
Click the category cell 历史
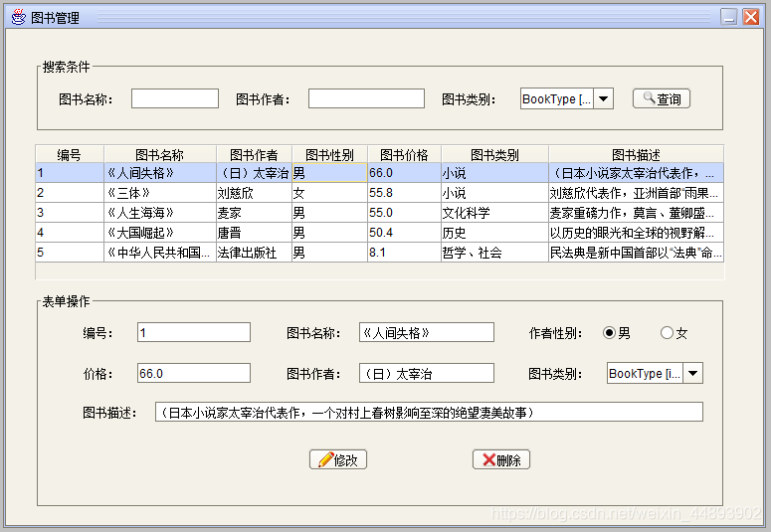coord(494,232)
